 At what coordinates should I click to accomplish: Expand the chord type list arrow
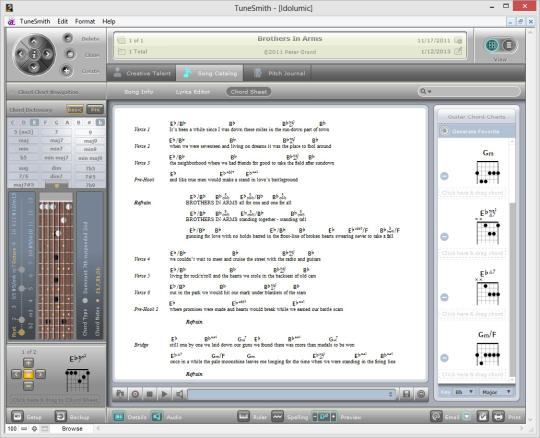[x=57, y=186]
